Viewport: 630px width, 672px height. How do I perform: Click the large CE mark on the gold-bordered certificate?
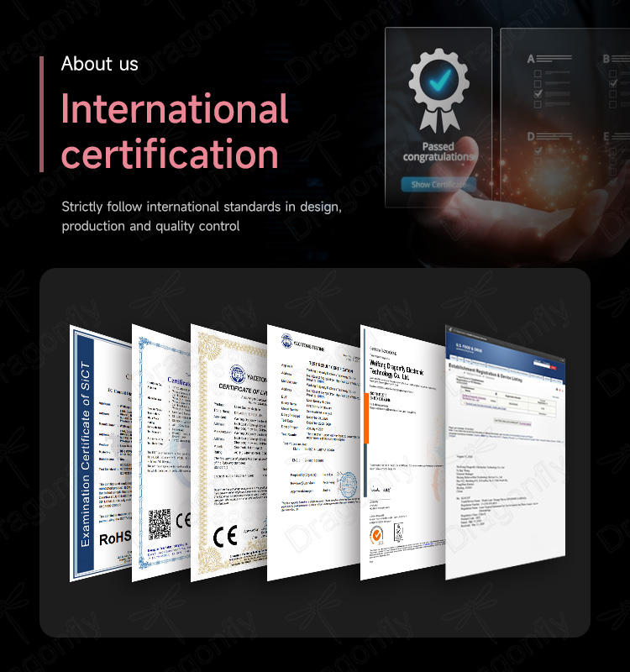(225, 535)
